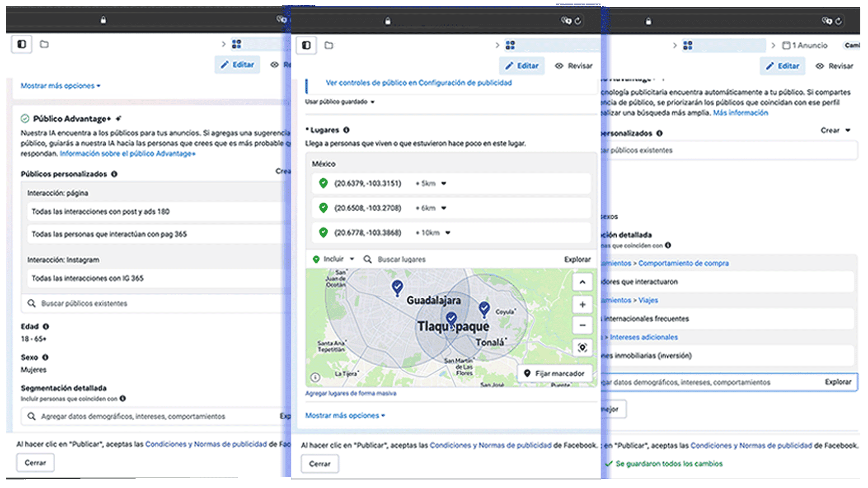Open Información sobre el público Advantage+ link
Screen dimensions: 868x488
(128, 153)
